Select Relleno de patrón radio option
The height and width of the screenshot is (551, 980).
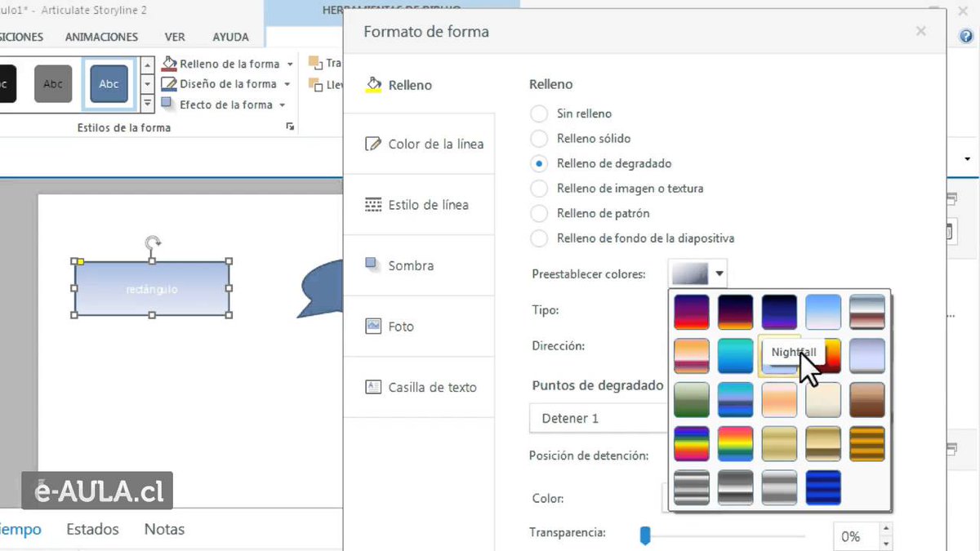539,213
